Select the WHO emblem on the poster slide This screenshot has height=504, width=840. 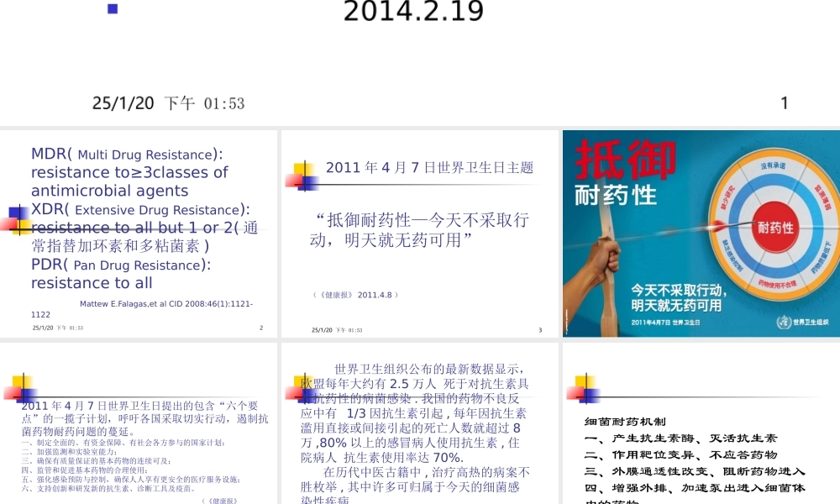point(785,321)
